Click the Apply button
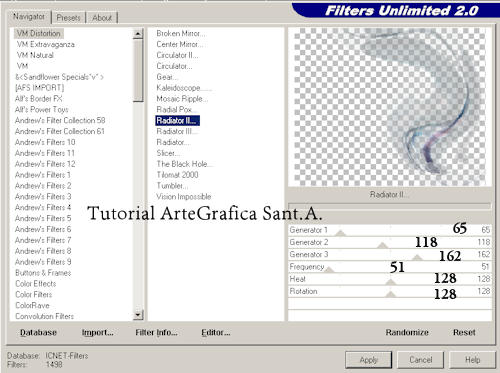Image resolution: width=500 pixels, height=373 pixels. pyautogui.click(x=368, y=360)
